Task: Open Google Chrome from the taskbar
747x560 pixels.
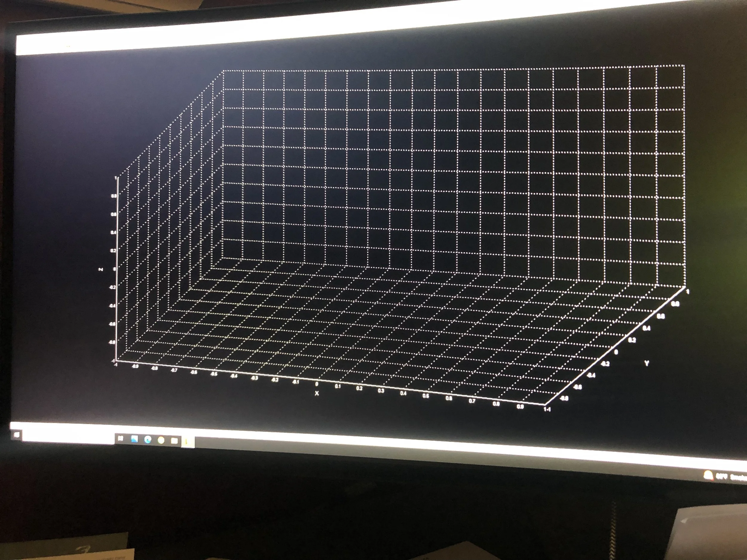Action: pyautogui.click(x=161, y=441)
